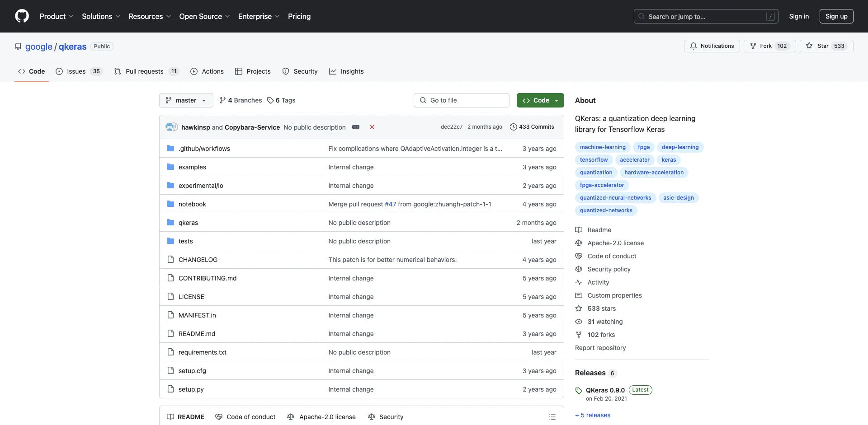Open the setup.cfg file
The image size is (868, 425).
[x=192, y=371]
